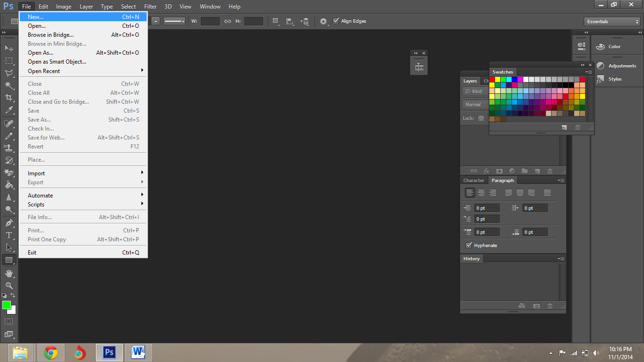Select the Magic Wand tool

tap(9, 85)
